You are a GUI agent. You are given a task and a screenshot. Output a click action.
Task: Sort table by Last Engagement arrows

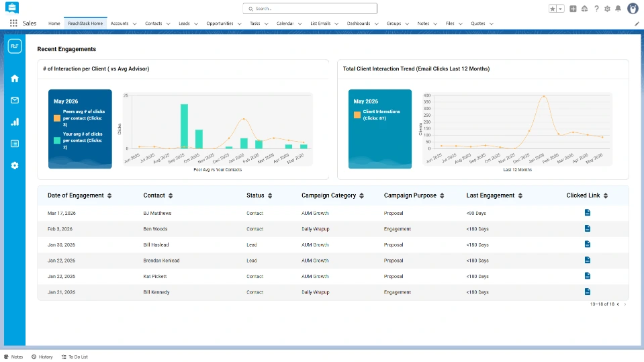[x=520, y=195]
